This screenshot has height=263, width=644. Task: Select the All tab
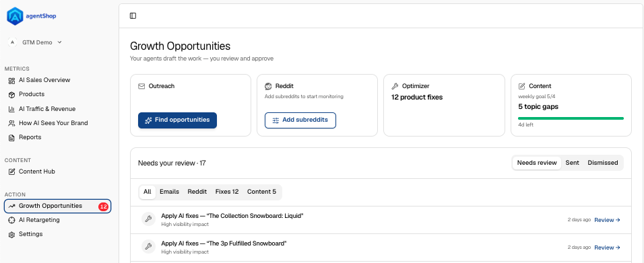pyautogui.click(x=148, y=192)
